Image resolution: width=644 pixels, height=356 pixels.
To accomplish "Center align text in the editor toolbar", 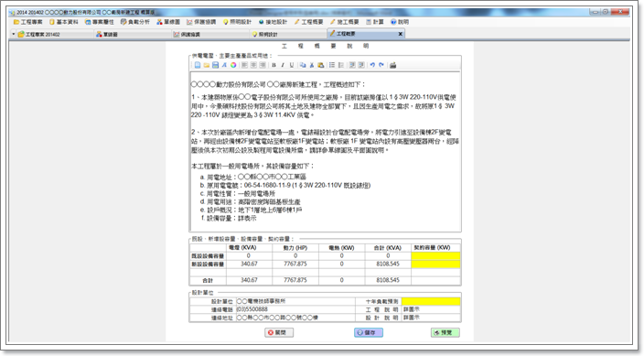I will (x=253, y=65).
